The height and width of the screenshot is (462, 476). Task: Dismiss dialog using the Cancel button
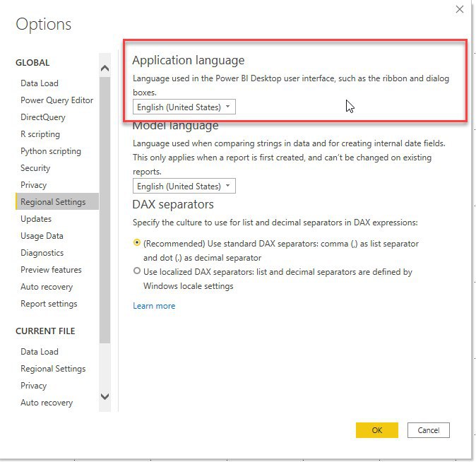[429, 430]
